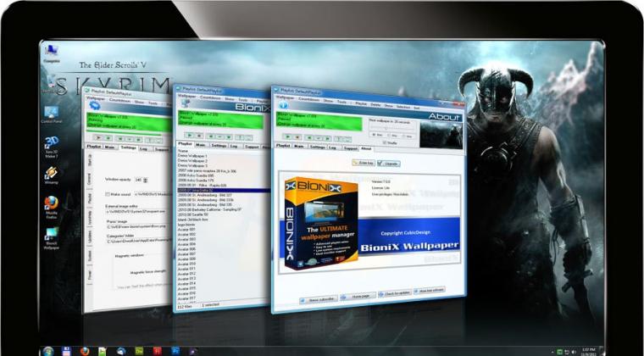The height and width of the screenshot is (356, 644).
Task: Open Photoshop from the taskbar
Action: (175, 352)
